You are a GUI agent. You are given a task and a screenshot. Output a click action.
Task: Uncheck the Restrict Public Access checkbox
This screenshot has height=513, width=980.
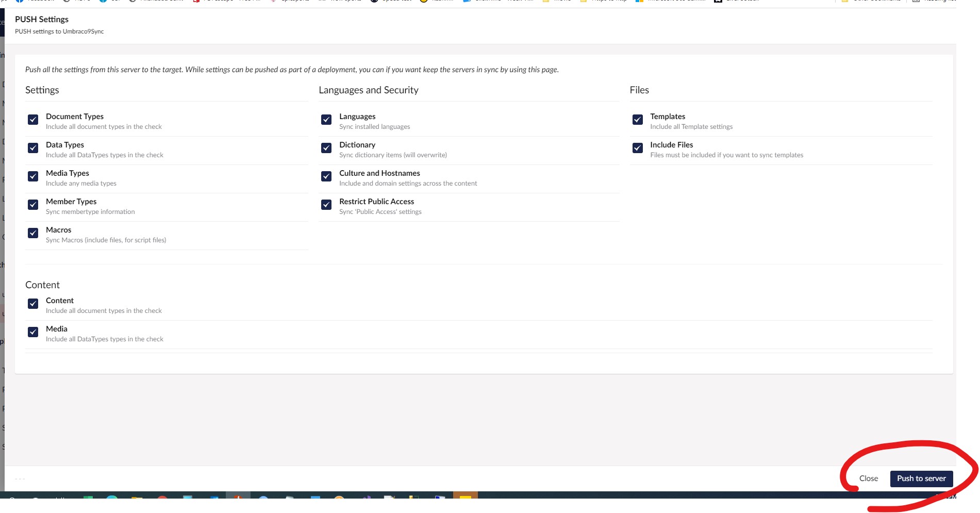tap(326, 205)
